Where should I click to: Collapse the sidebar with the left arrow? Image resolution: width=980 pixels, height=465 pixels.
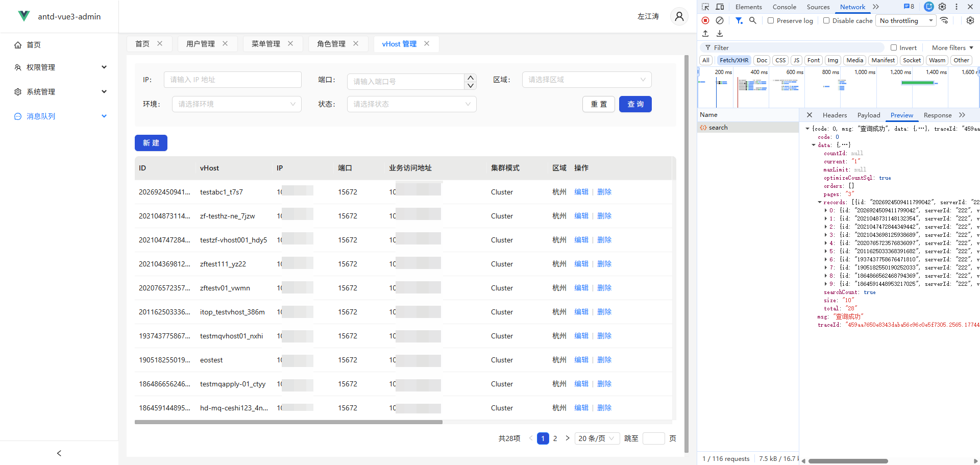coord(59,453)
